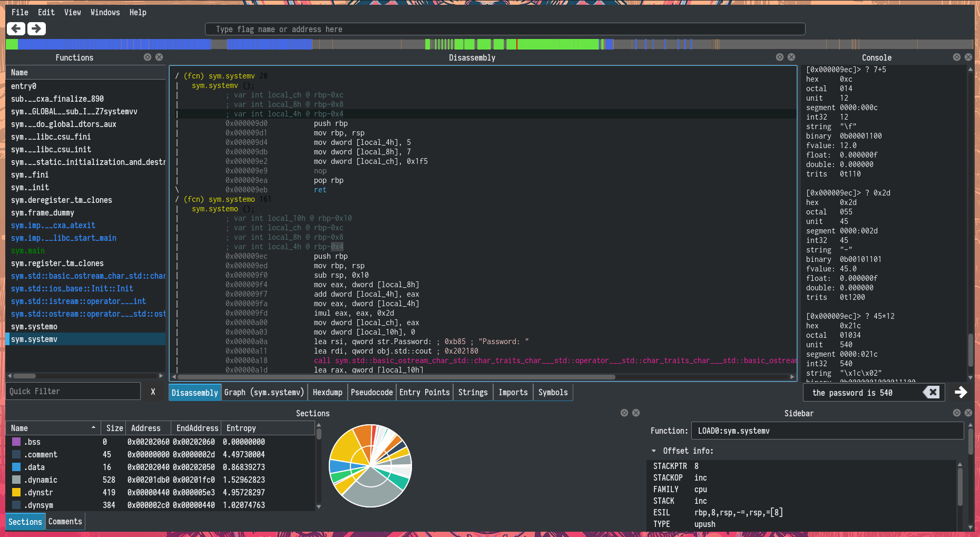The height and width of the screenshot is (537, 980).
Task: Switch to the Hexdump tab
Action: click(328, 392)
